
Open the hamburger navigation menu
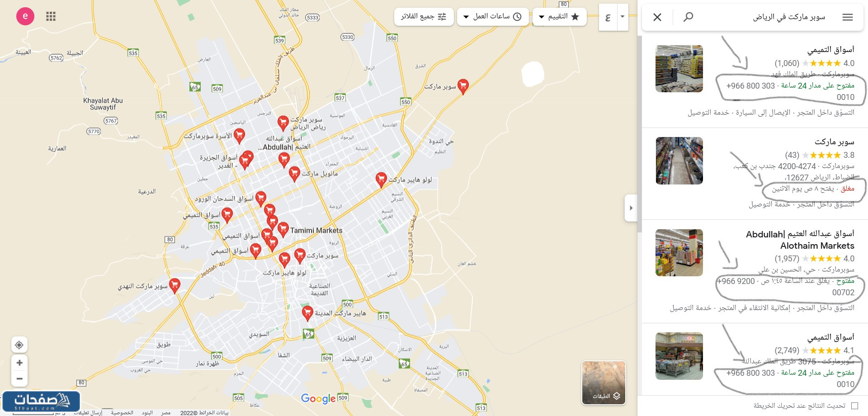point(848,17)
